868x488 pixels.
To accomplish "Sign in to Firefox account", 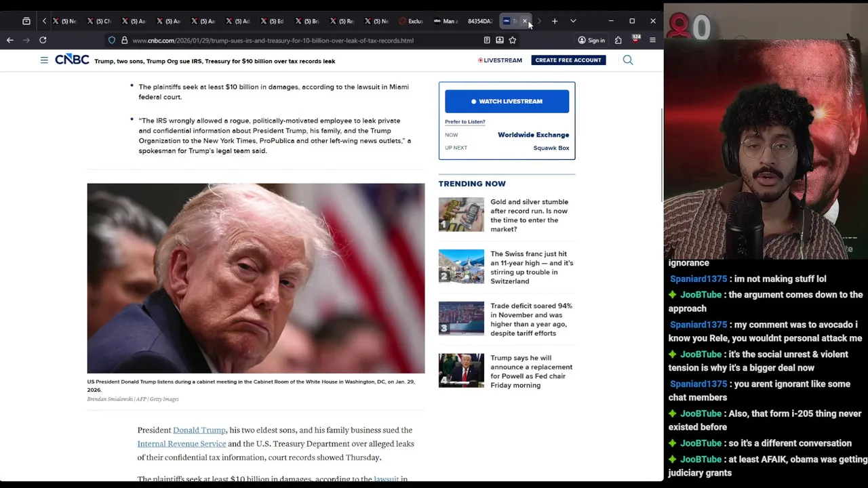I will pos(591,40).
